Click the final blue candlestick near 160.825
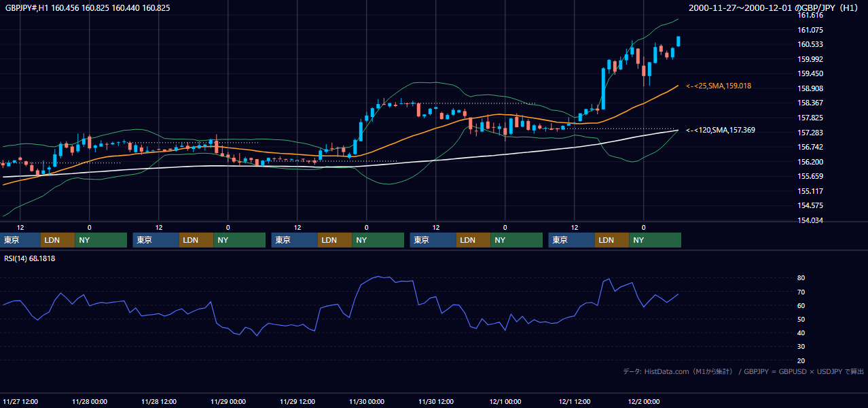 click(x=679, y=41)
